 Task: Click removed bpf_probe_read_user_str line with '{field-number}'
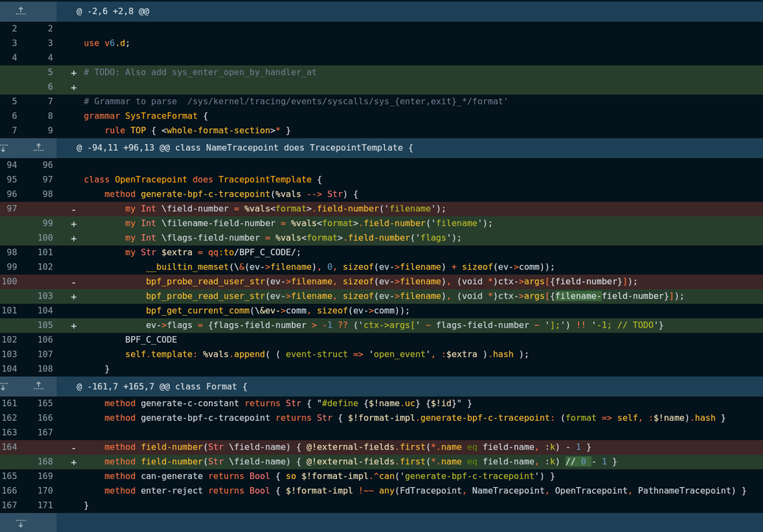point(391,281)
